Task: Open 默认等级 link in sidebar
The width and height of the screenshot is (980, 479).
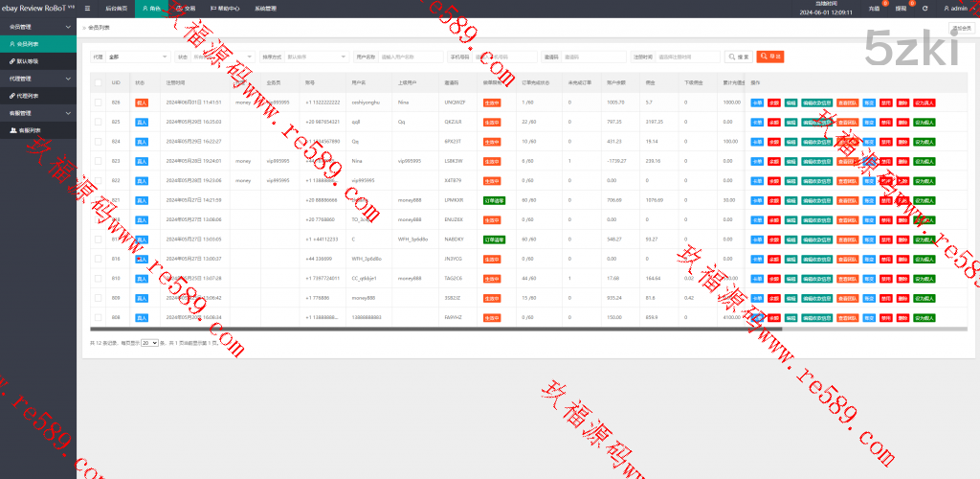Action: pyautogui.click(x=38, y=60)
